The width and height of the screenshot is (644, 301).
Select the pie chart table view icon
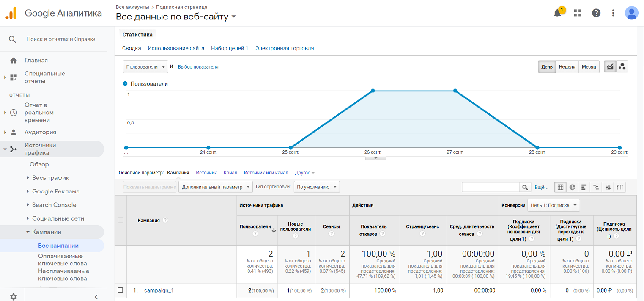click(573, 187)
